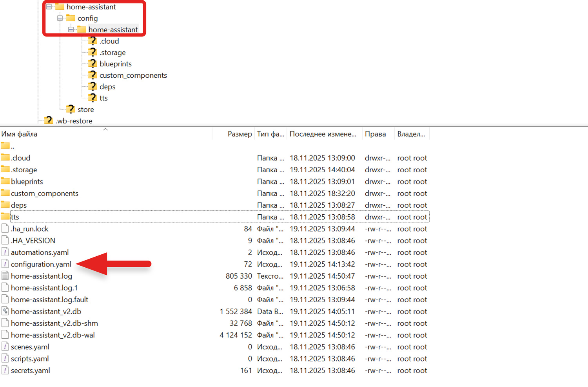Sort by Последнее изменение column header
The height and width of the screenshot is (387, 588).
click(323, 134)
